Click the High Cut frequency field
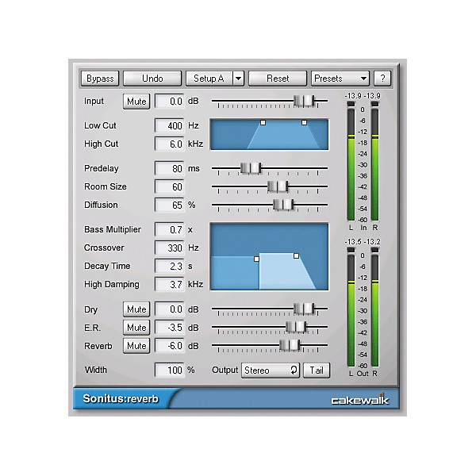The height and width of the screenshot is (476, 476). [170, 144]
